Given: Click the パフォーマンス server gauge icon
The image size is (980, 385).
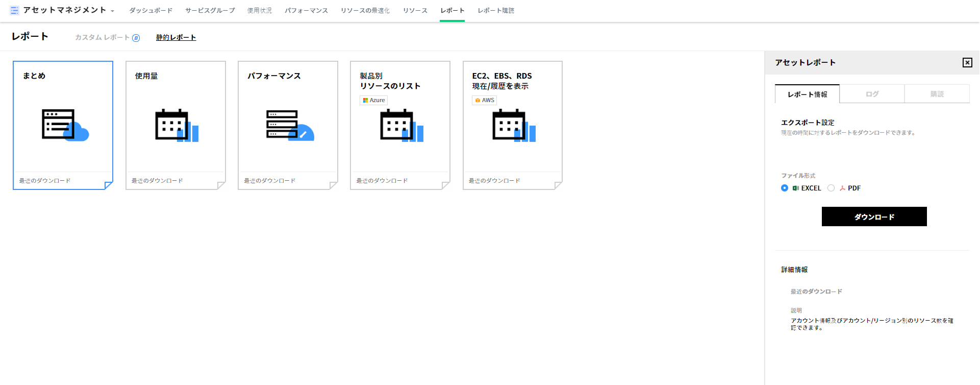Looking at the screenshot, I should [289, 125].
